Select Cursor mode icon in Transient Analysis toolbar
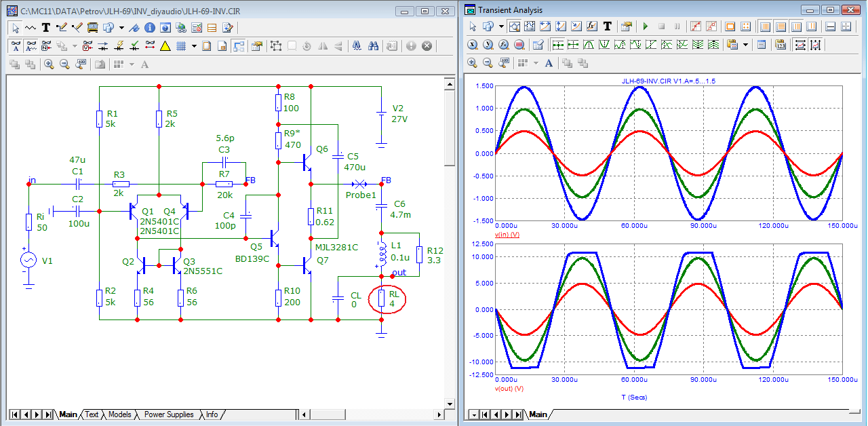Viewport: 868px width, 426px height. 529,26
